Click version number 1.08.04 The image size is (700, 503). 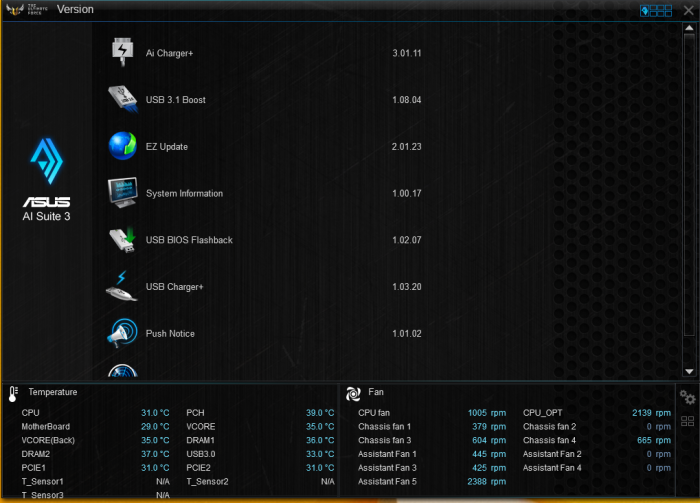pyautogui.click(x=407, y=100)
